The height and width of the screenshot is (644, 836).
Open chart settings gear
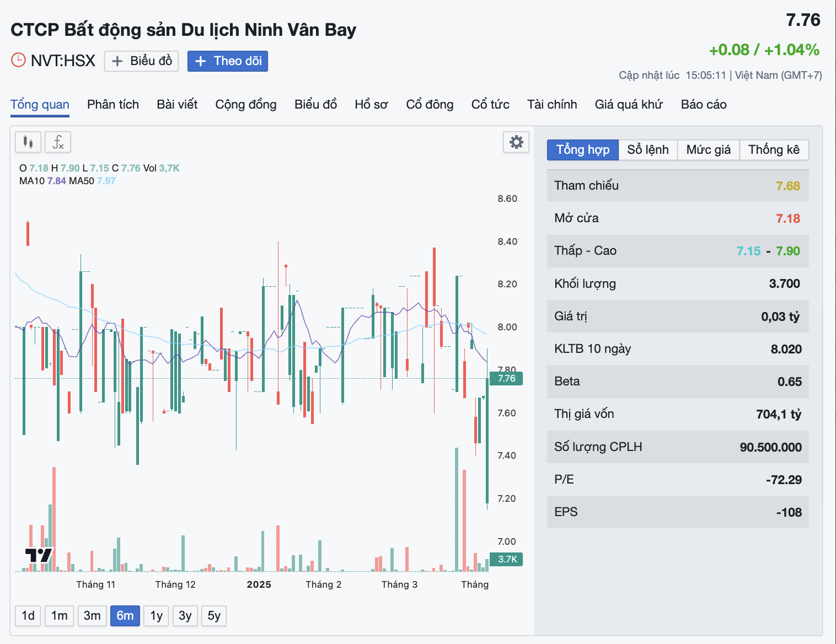516,142
